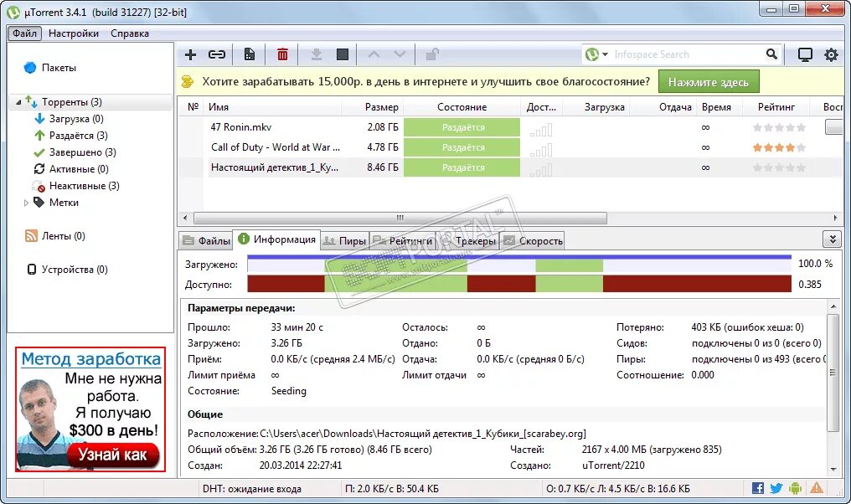Switch to the Скорость tab
Screen dimensions: 851x504
[x=533, y=241]
